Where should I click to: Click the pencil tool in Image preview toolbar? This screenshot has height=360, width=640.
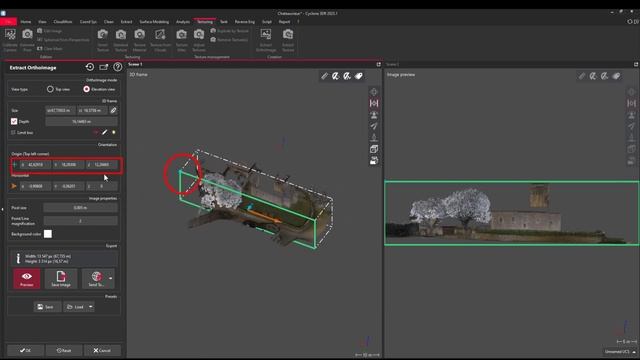coord(582,76)
